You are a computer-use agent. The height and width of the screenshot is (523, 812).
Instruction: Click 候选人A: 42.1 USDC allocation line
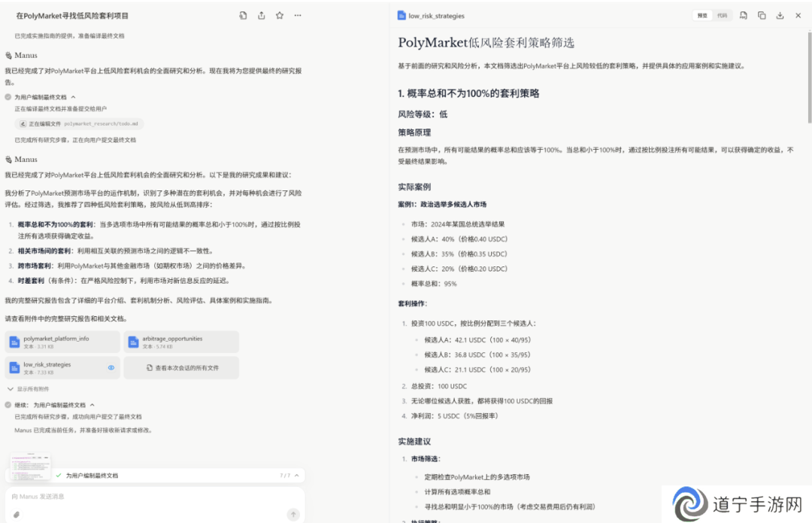tap(477, 340)
